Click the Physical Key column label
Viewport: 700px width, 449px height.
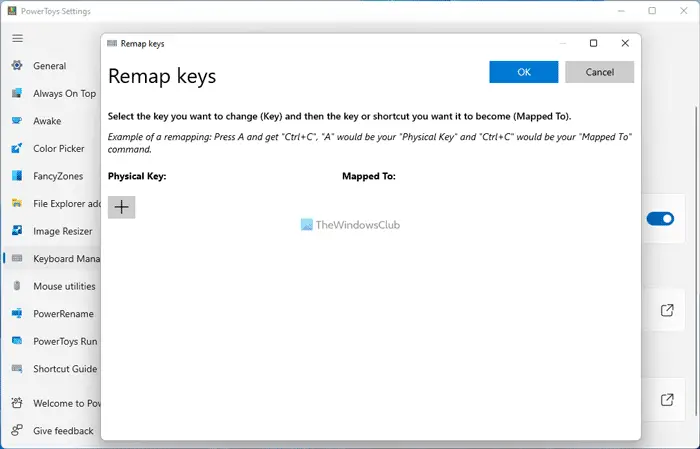(x=137, y=176)
